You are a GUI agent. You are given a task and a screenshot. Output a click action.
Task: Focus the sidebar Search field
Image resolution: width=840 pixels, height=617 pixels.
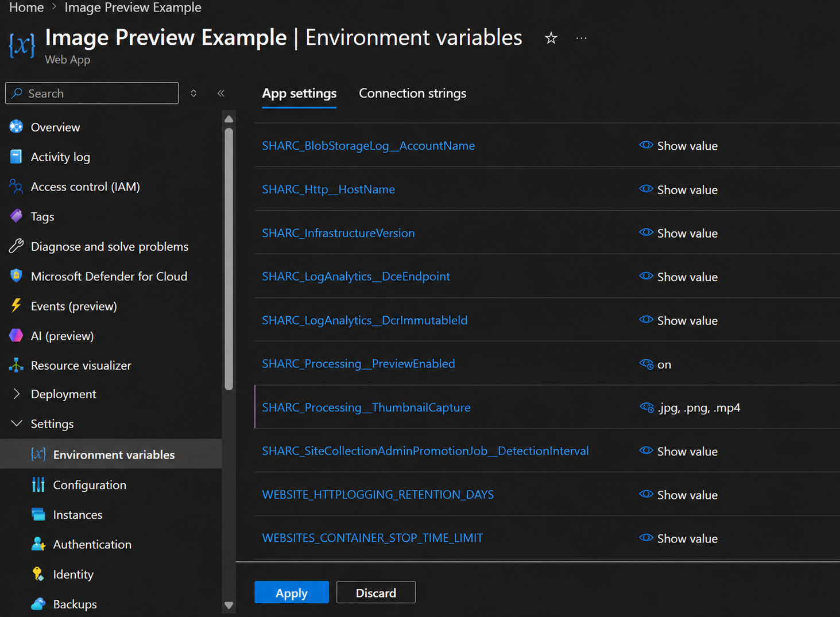pyautogui.click(x=92, y=93)
